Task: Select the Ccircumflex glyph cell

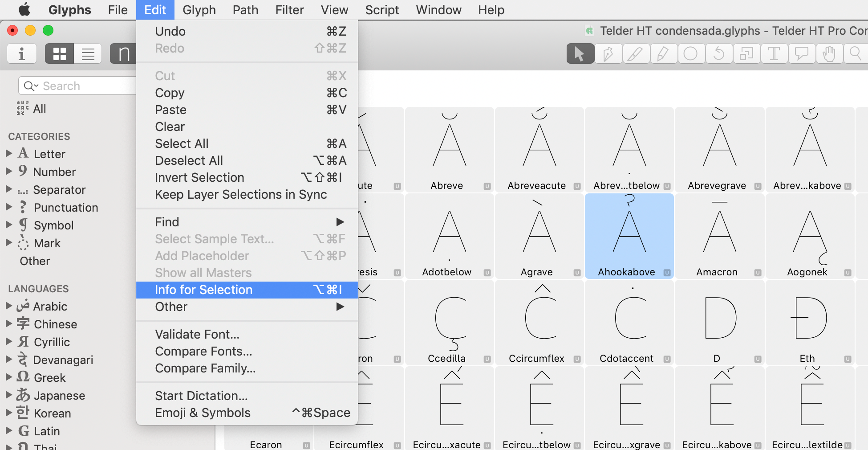Action: (539, 323)
